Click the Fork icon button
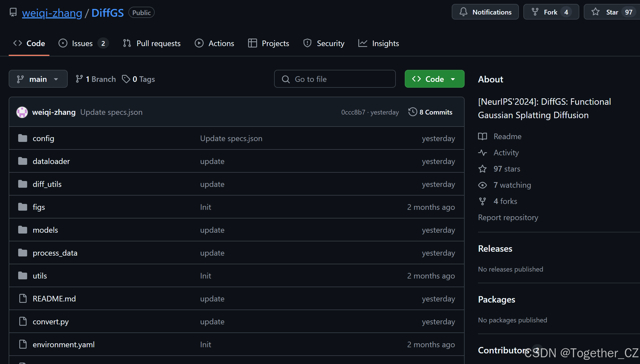Viewport: 640px width, 364px height. coord(535,12)
